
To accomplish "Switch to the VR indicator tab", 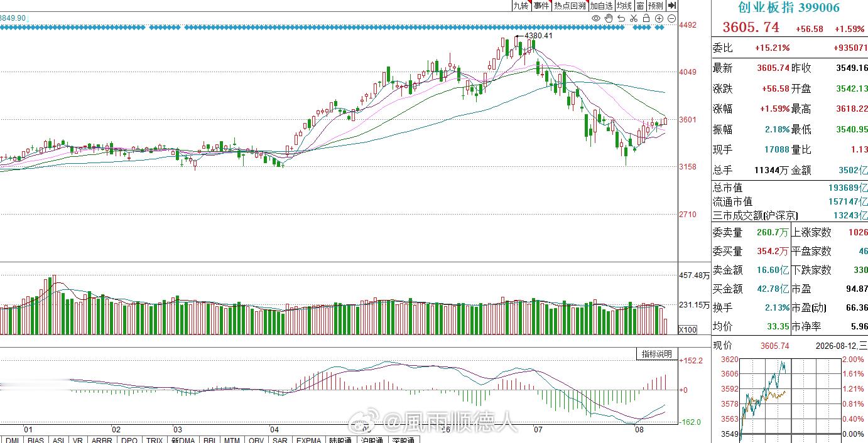I will tap(79, 440).
